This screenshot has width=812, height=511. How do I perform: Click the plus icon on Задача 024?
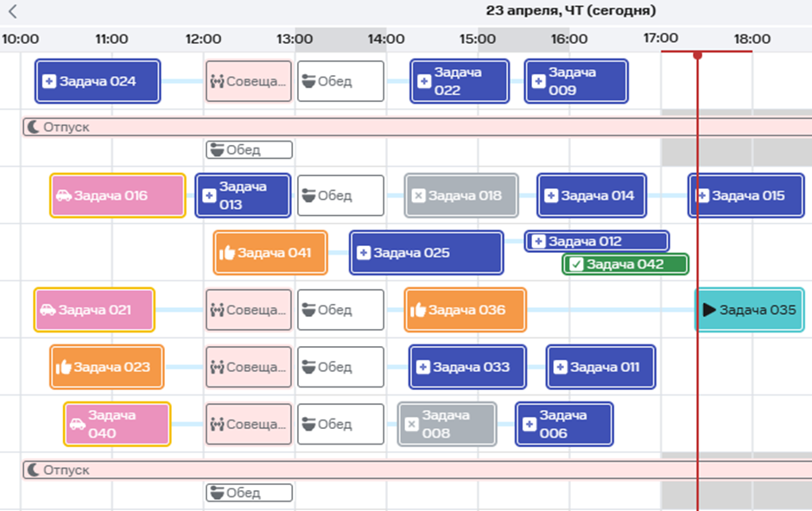click(49, 81)
